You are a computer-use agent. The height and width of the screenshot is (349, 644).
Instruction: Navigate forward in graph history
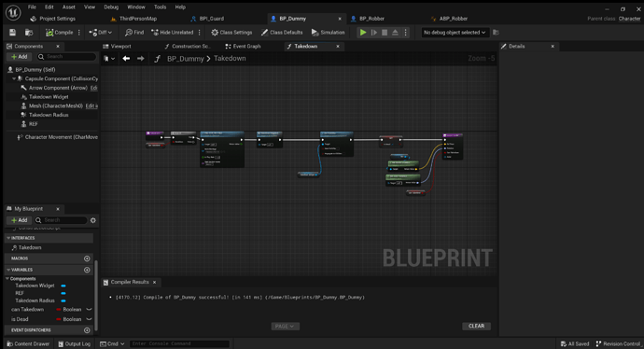click(140, 59)
